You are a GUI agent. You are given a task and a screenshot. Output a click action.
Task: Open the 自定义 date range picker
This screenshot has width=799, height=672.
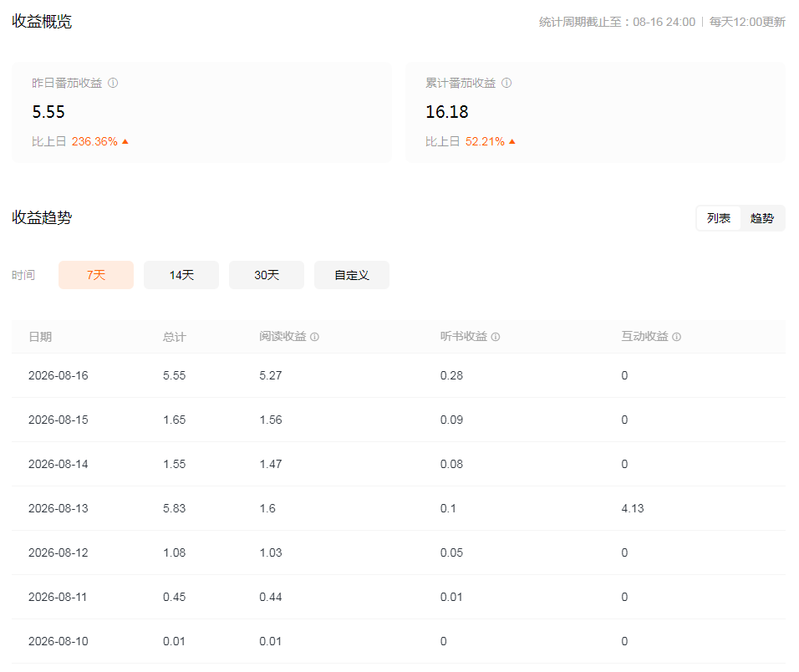point(352,275)
